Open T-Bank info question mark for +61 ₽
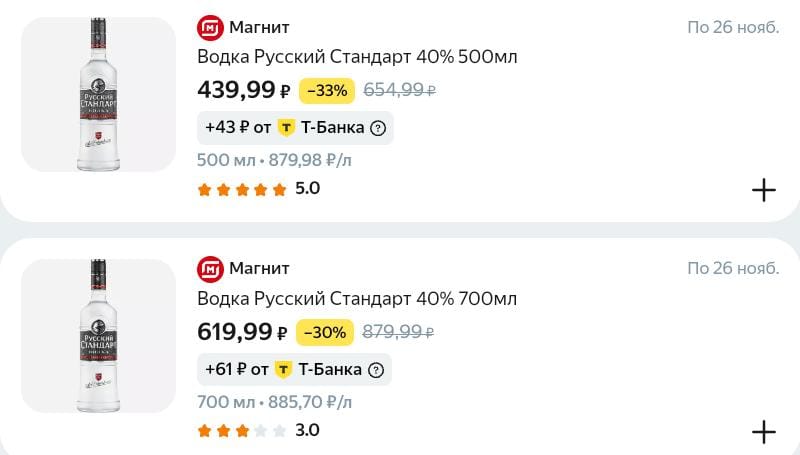The image size is (800, 455). 376,370
